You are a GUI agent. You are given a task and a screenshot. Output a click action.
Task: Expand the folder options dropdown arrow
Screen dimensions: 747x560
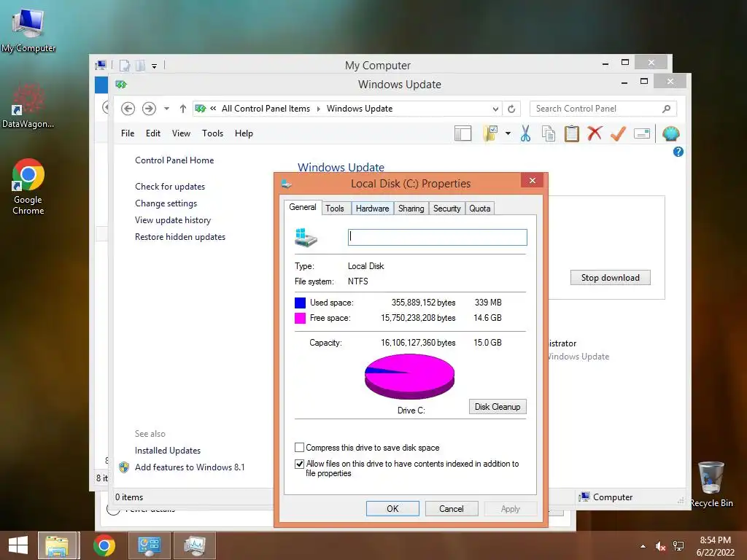[x=508, y=134]
